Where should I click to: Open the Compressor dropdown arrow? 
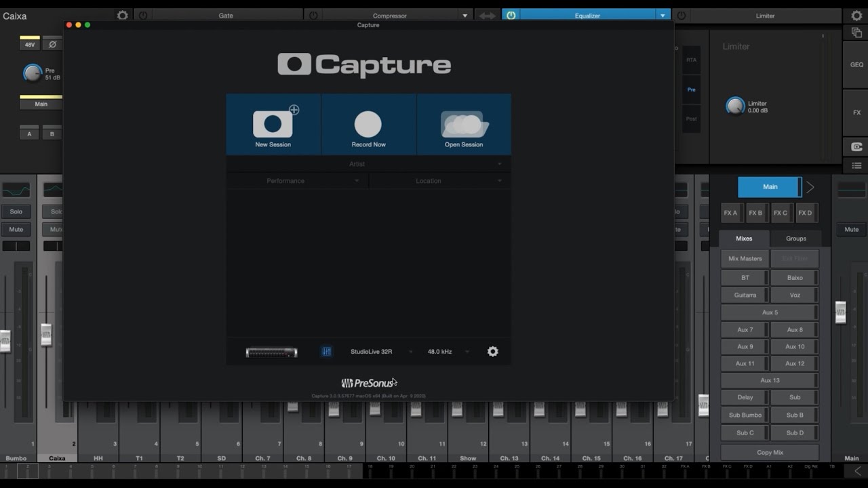465,16
